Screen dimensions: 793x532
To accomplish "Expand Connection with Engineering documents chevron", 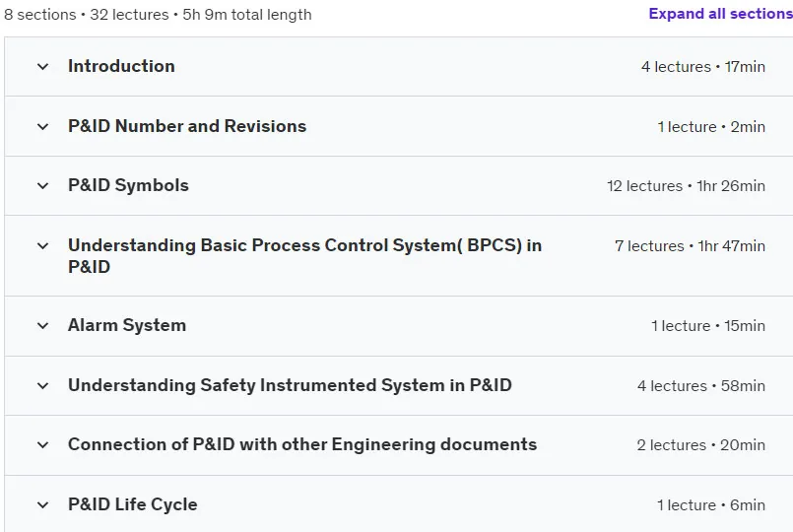I will coord(43,445).
